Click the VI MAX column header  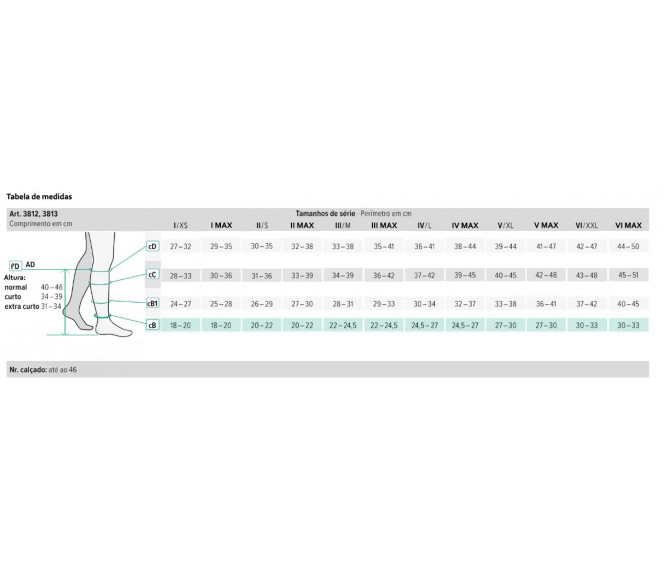(627, 226)
